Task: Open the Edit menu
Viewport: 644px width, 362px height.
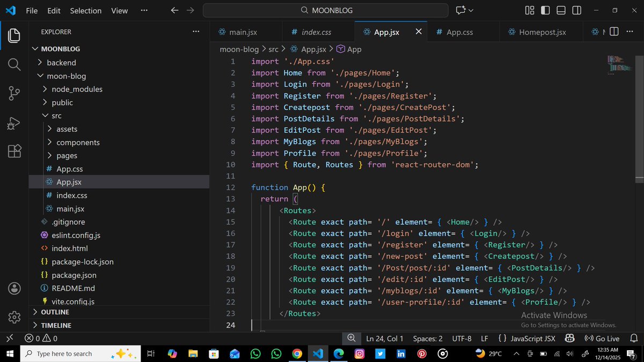Action: 54,10
